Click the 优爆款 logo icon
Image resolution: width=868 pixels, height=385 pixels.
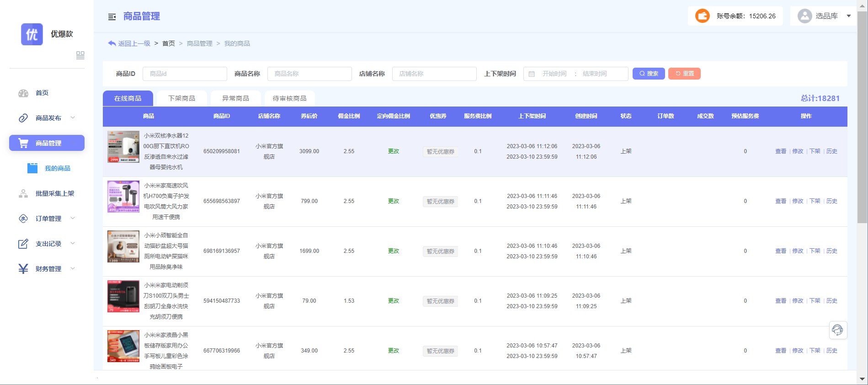[32, 34]
